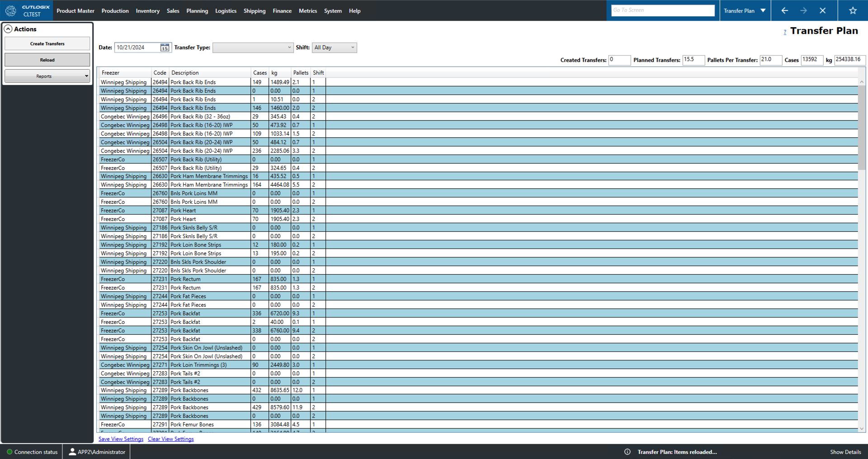This screenshot has width=868, height=459.
Task: Click the help question mark next to Transfer Plan
Action: pos(785,32)
